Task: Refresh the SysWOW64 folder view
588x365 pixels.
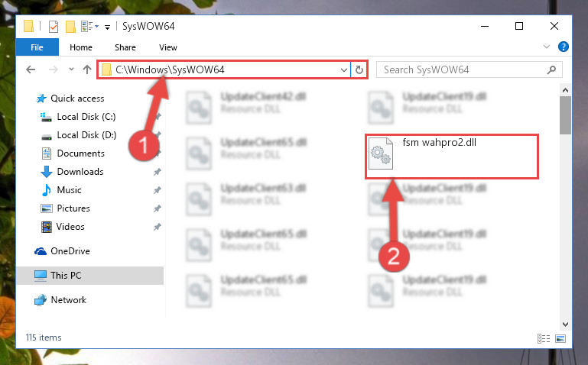Action: click(x=359, y=70)
